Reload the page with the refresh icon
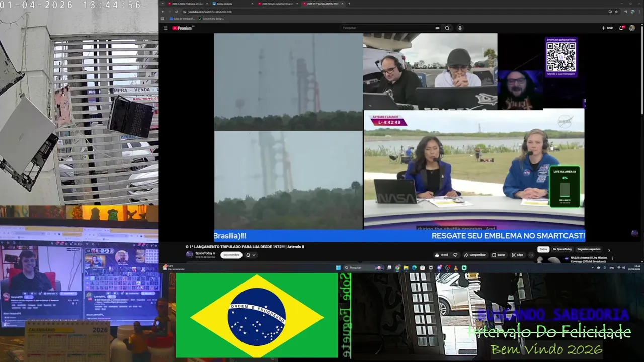Viewport: 644px width, 362px height. (176, 12)
